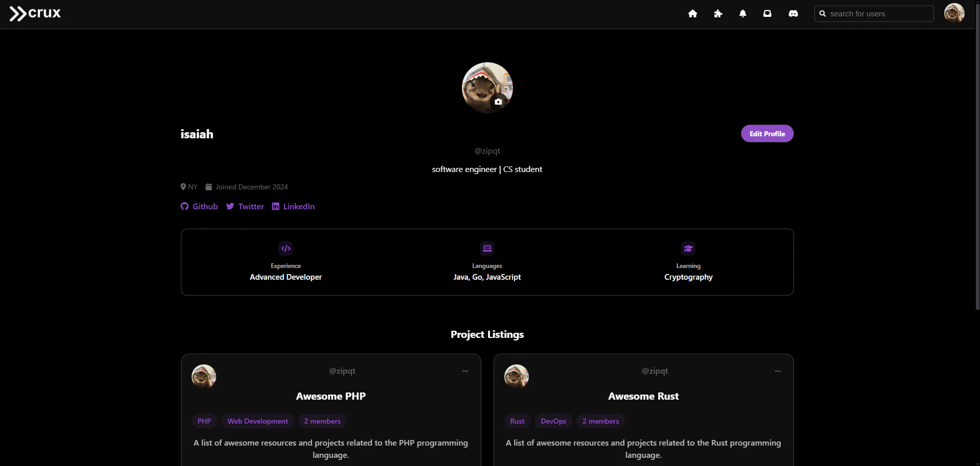Image resolution: width=980 pixels, height=466 pixels.
Task: Click the Advanced Developer text
Action: click(x=286, y=277)
